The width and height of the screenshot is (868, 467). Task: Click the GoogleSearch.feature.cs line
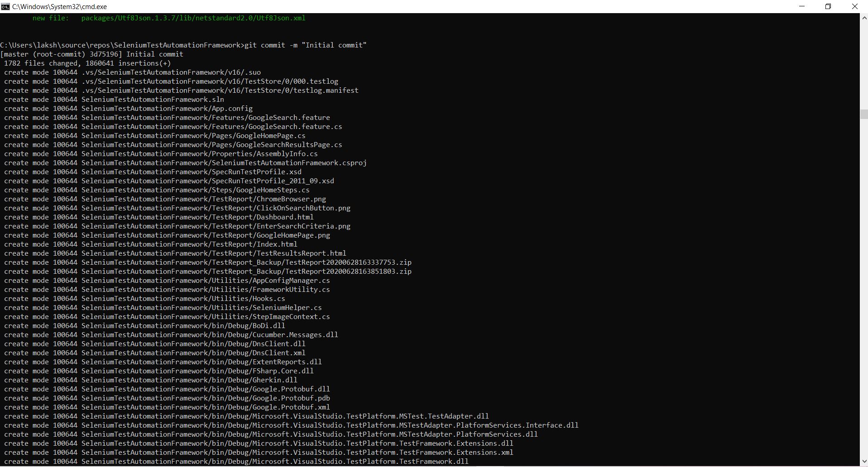pyautogui.click(x=173, y=127)
